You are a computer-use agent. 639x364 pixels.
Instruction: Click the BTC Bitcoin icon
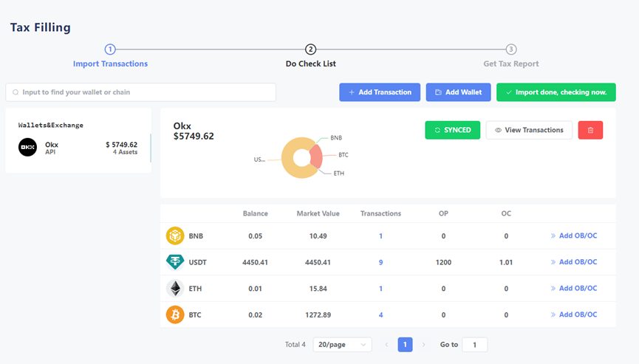[175, 315]
